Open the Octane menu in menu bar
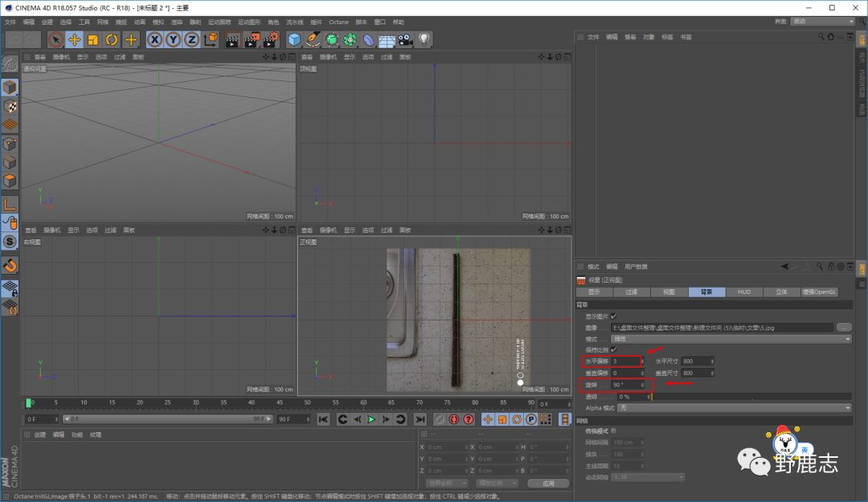 (x=338, y=22)
